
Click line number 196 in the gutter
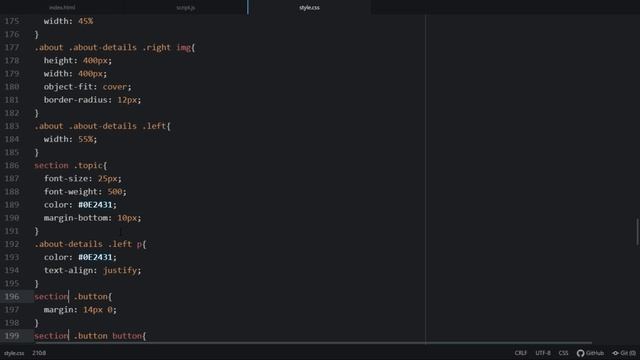[x=12, y=296]
